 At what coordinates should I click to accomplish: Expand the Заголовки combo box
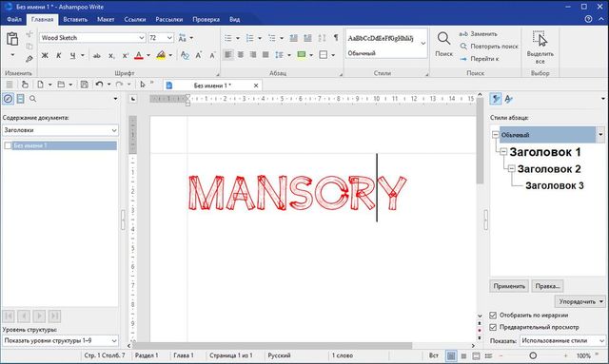click(x=60, y=130)
